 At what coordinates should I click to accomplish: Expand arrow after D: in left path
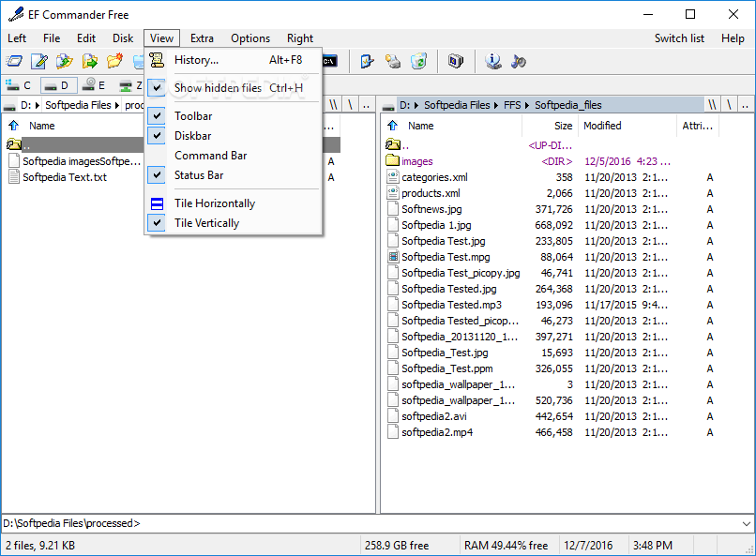coord(38,106)
